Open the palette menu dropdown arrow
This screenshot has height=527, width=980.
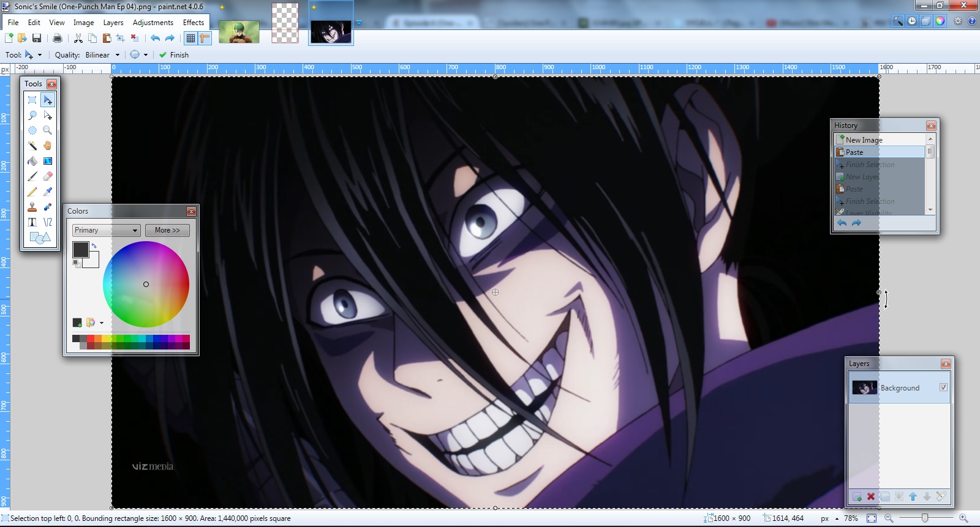coord(102,323)
